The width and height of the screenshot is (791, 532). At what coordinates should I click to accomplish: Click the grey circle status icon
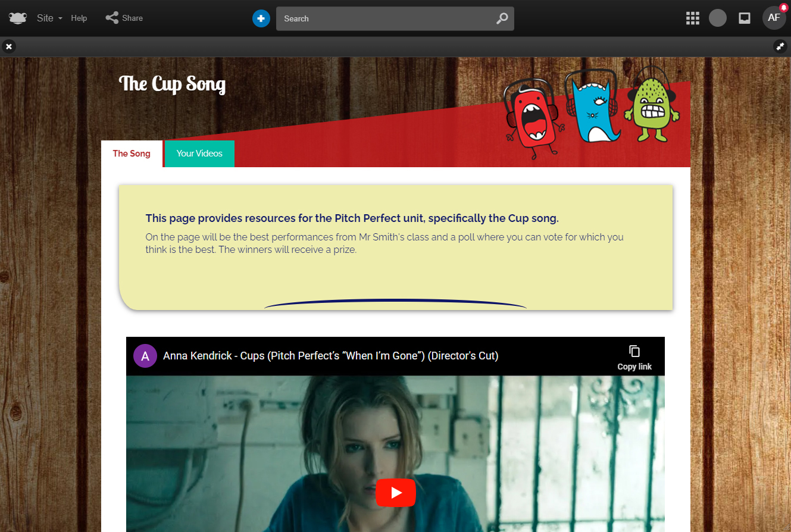click(718, 18)
